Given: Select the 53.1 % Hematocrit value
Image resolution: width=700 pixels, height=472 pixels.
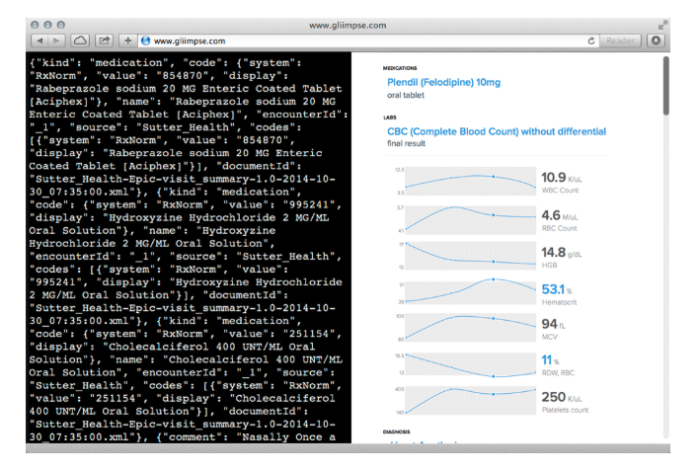Looking at the screenshot, I should 556,289.
